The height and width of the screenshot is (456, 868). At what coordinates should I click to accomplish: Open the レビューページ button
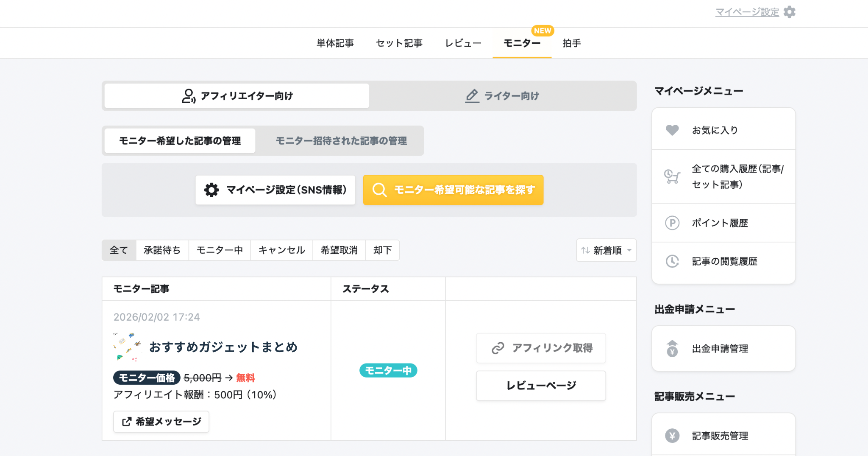pyautogui.click(x=541, y=386)
